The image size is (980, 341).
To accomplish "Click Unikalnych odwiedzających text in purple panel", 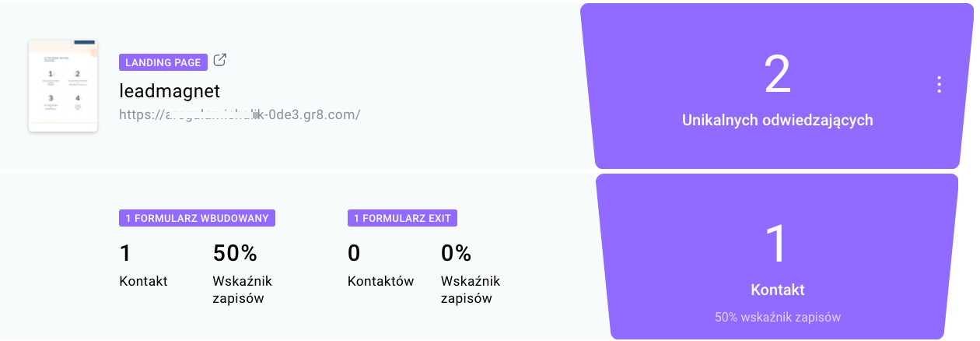I will pyautogui.click(x=777, y=121).
